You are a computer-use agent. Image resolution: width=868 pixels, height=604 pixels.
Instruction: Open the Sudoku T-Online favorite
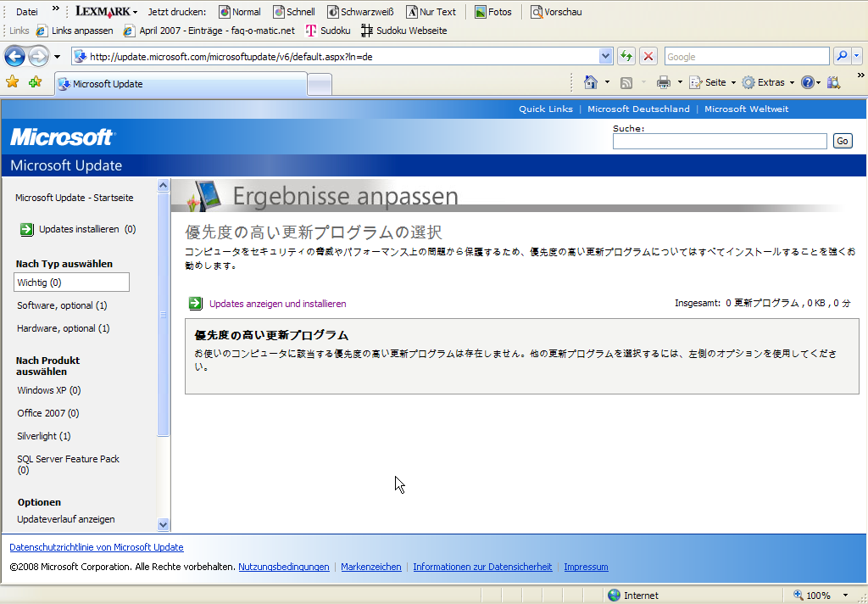click(328, 31)
